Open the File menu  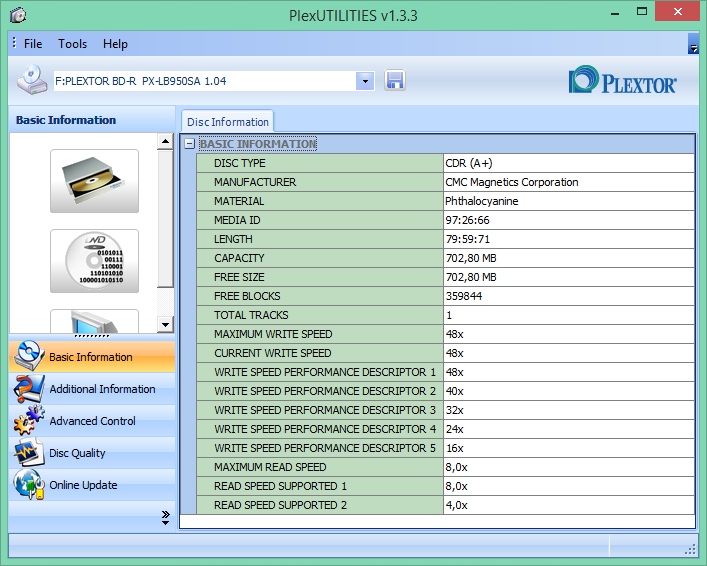(33, 44)
